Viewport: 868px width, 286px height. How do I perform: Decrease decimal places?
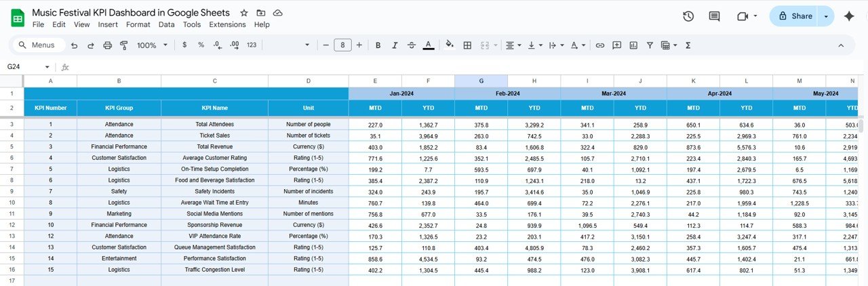click(217, 45)
